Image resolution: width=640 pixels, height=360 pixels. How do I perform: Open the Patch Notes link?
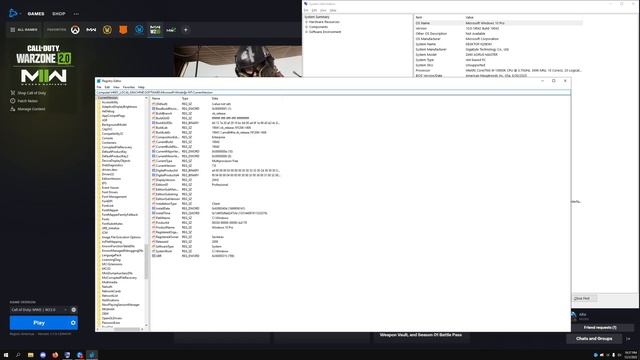click(27, 101)
